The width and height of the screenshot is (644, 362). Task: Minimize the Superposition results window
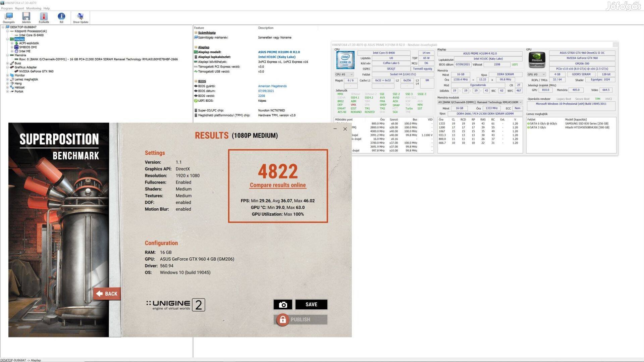(335, 129)
